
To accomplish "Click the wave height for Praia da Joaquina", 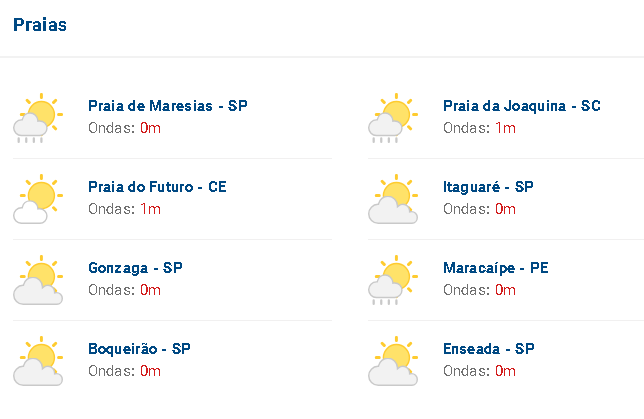I will 505,128.
